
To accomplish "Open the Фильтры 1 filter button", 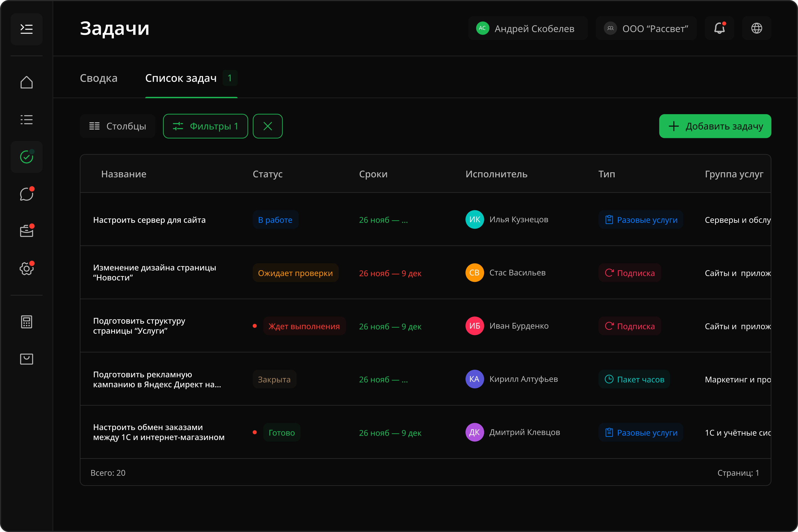I will coord(205,126).
